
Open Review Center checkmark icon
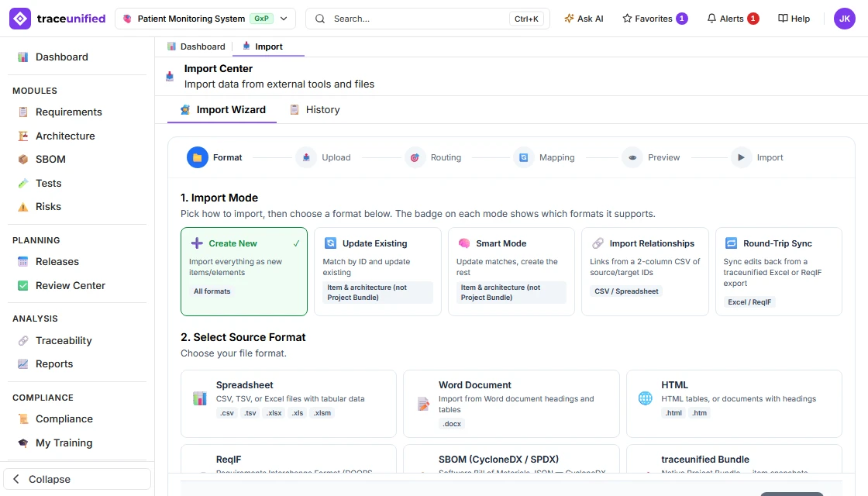tap(22, 286)
